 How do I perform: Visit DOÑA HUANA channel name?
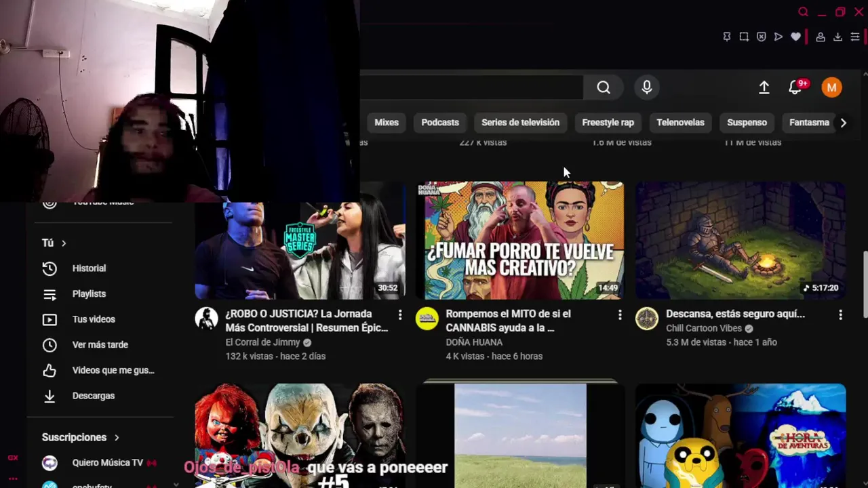pos(474,342)
